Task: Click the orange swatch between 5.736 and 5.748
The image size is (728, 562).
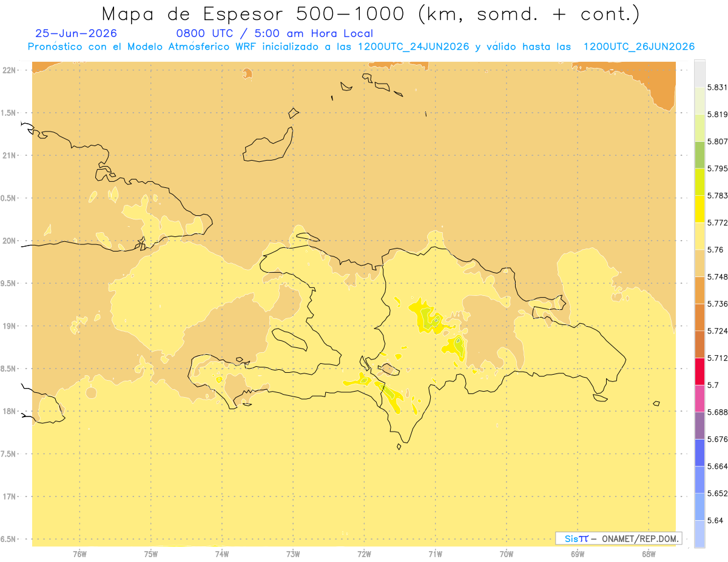Action: (699, 290)
